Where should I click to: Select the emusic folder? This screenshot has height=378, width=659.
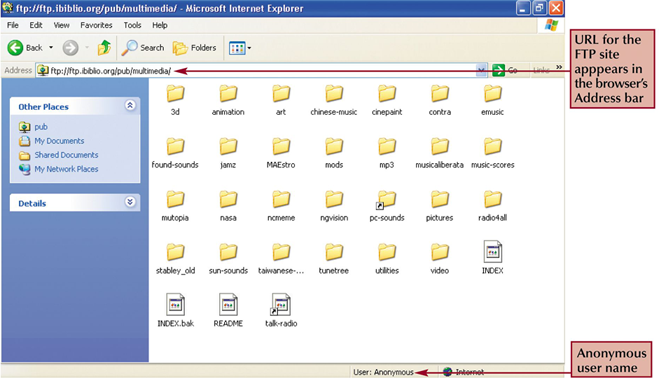tap(493, 100)
